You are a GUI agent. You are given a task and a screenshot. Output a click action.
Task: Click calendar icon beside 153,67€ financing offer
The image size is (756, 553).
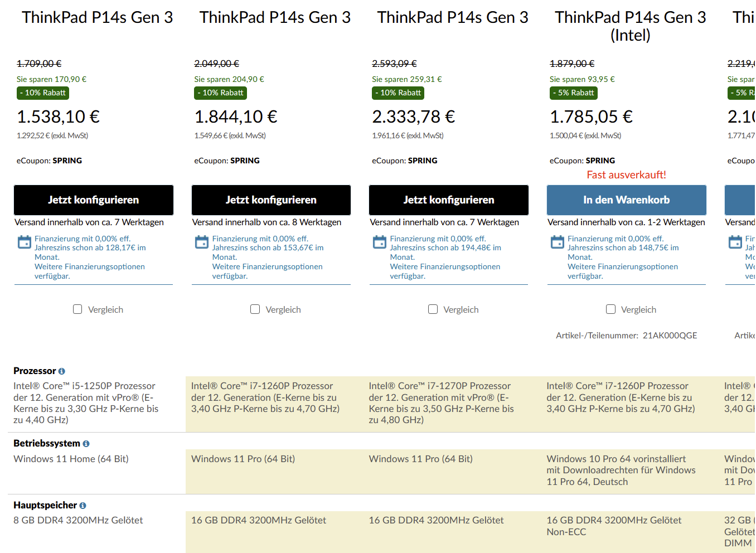coord(202,242)
